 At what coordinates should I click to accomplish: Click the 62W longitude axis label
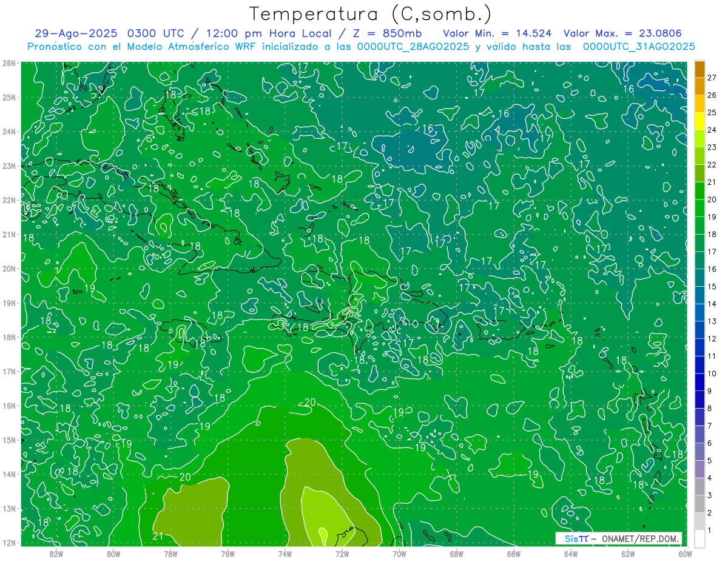click(628, 553)
